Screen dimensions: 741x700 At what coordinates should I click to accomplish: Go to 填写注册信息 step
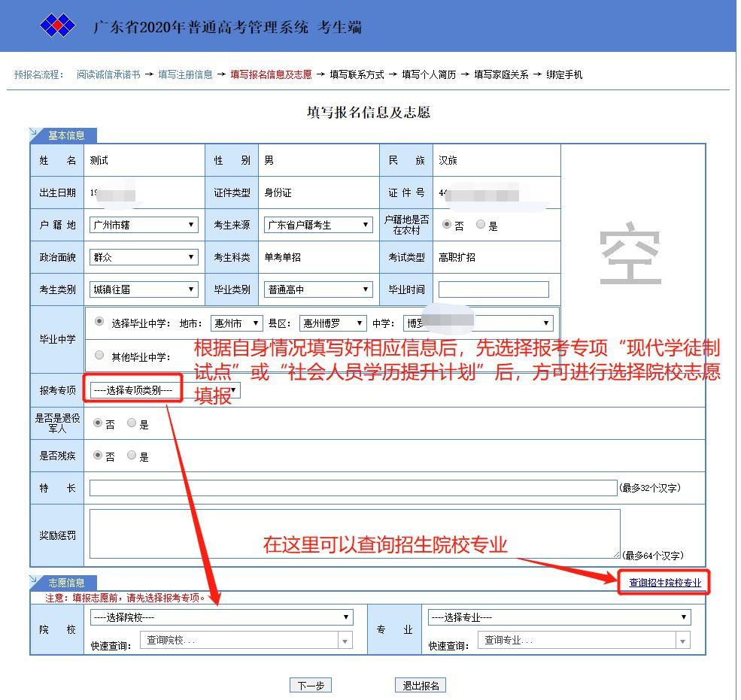(x=185, y=74)
